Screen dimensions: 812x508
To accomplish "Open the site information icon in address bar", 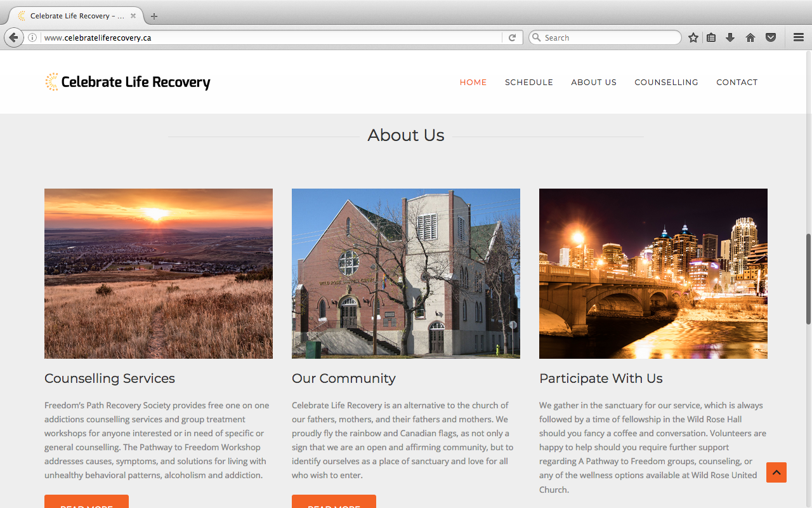I will (x=32, y=37).
